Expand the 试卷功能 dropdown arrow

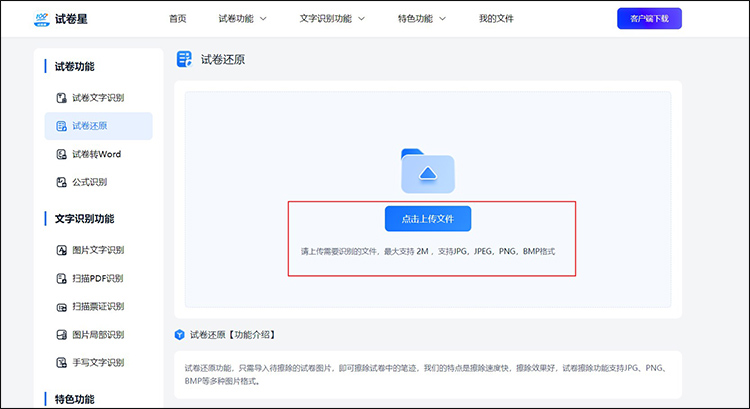(x=263, y=19)
